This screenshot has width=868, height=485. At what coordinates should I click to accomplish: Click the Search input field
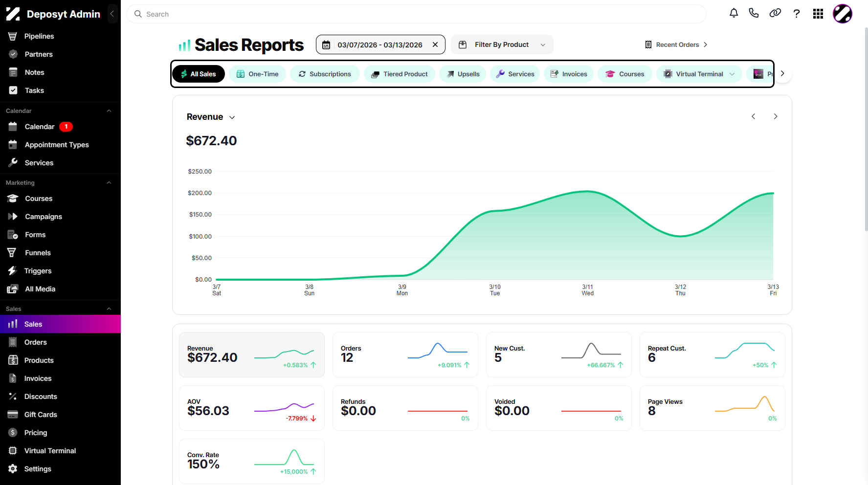(x=416, y=14)
